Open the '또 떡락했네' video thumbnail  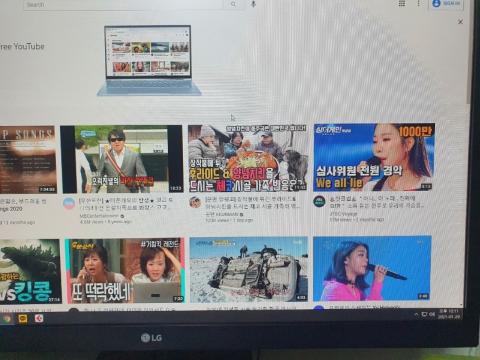point(125,271)
